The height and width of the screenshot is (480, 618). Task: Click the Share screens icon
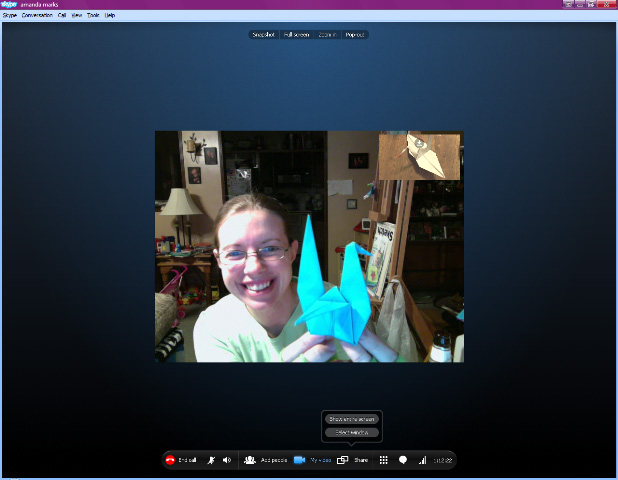[342, 460]
